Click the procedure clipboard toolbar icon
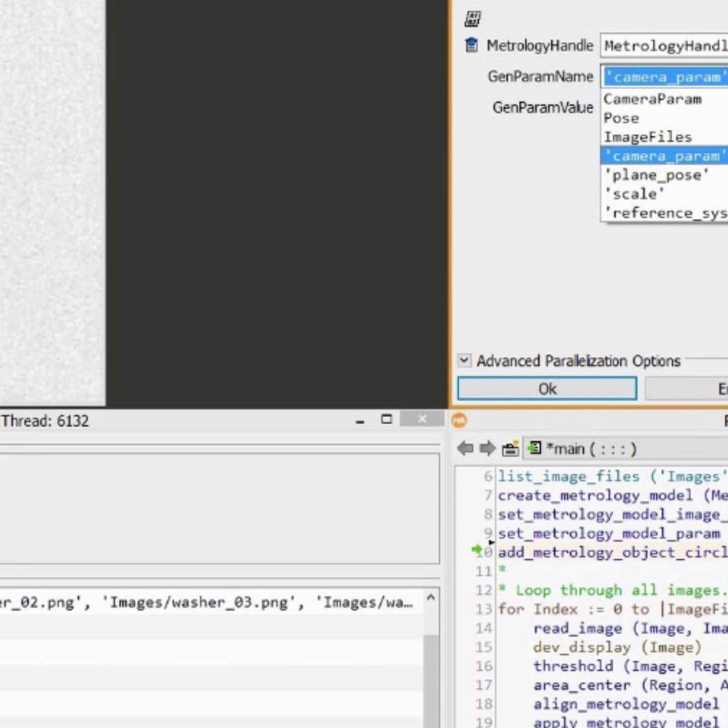Viewport: 728px width, 728px height. point(510,449)
